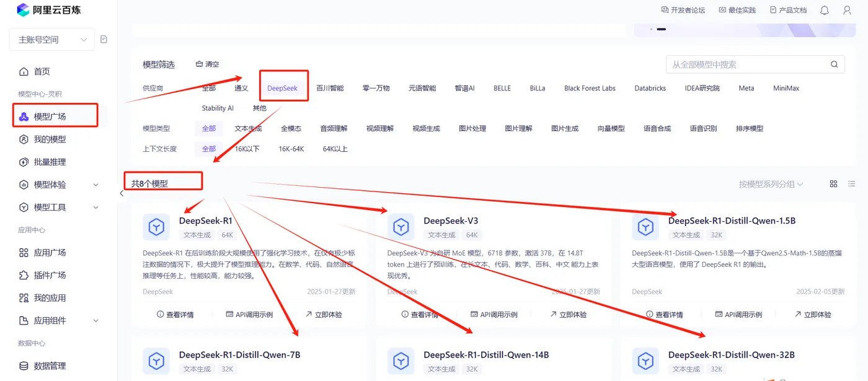This screenshot has height=381, width=868.
Task: Filter model type by 全模态
Action: click(291, 129)
